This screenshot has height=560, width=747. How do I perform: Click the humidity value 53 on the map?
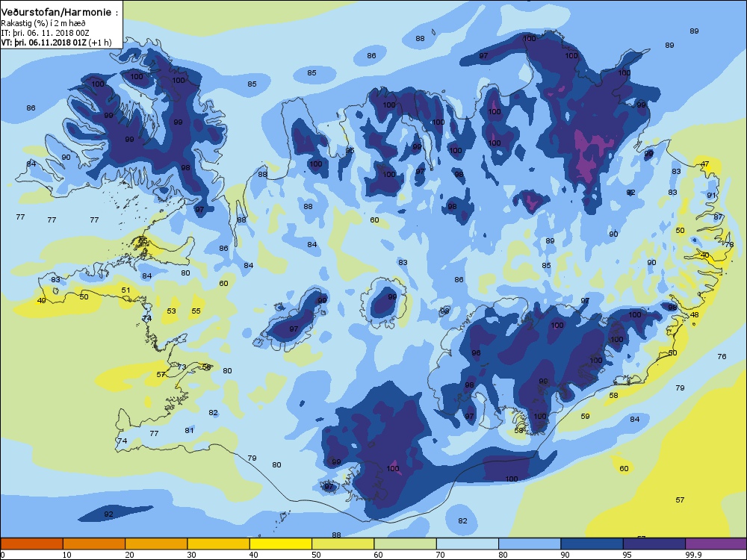pos(172,311)
